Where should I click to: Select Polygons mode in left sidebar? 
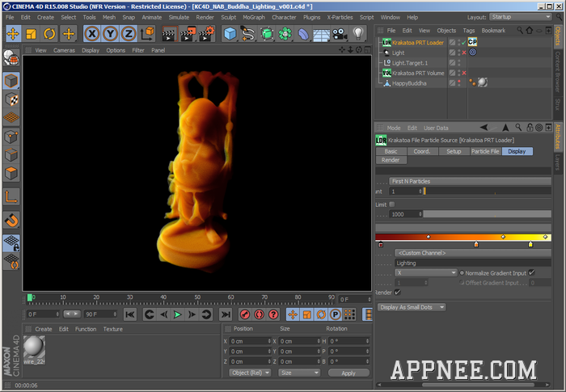point(11,174)
